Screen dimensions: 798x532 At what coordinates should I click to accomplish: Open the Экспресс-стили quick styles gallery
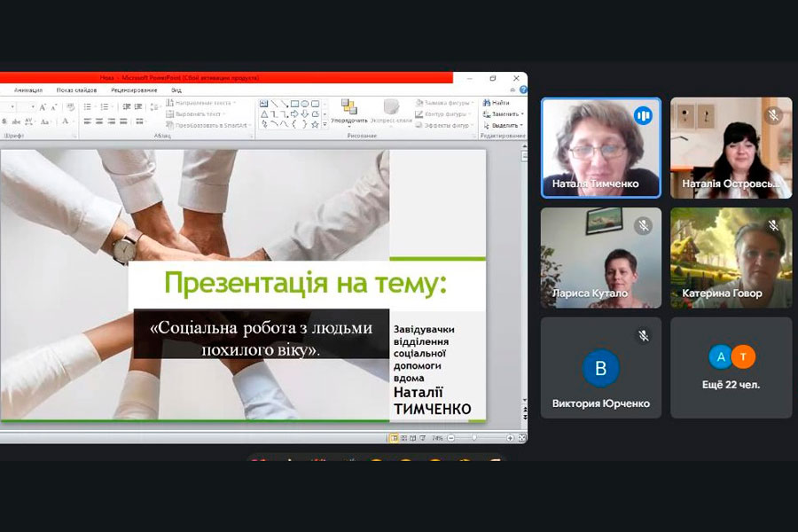[x=391, y=110]
